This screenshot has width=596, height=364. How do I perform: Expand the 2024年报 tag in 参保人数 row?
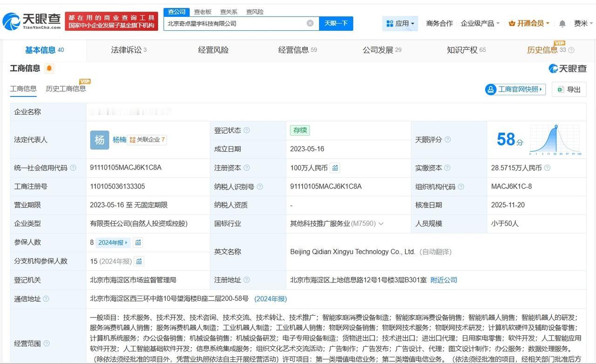tap(113, 243)
